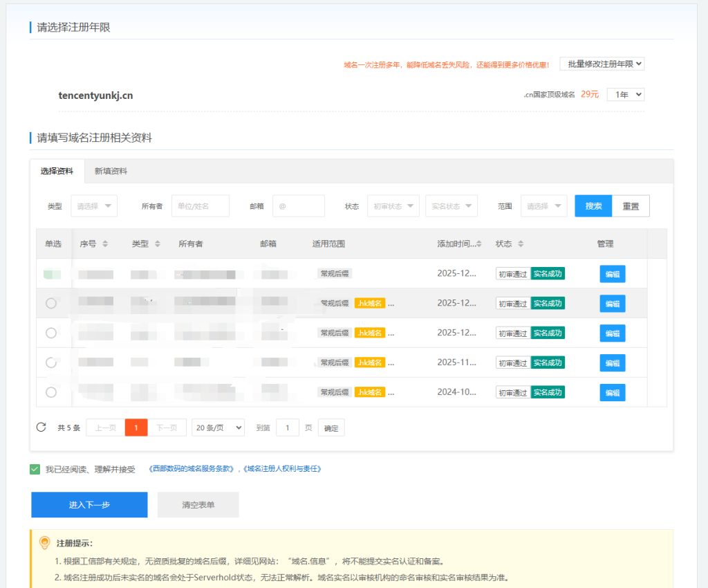The width and height of the screenshot is (708, 588).
Task: Click the 2024-10... date cell
Action: click(456, 392)
